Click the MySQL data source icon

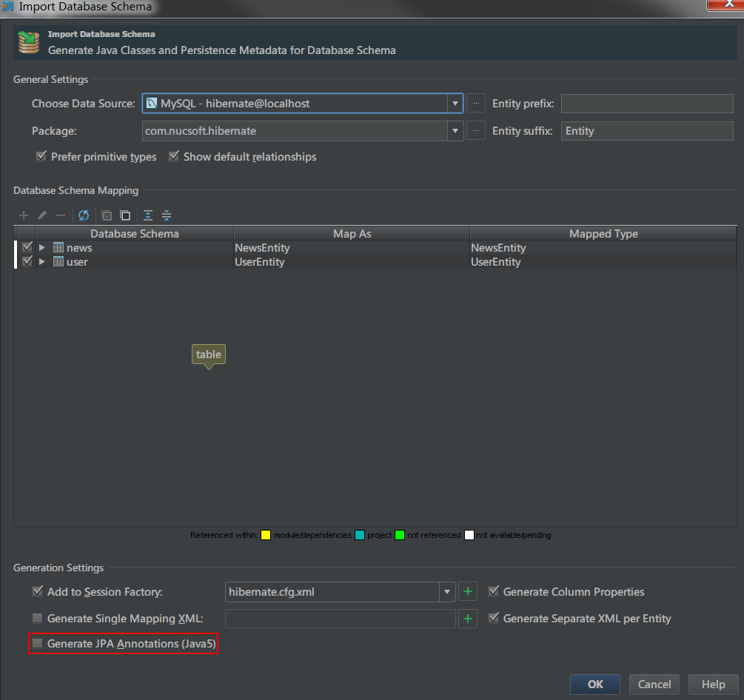click(x=151, y=103)
